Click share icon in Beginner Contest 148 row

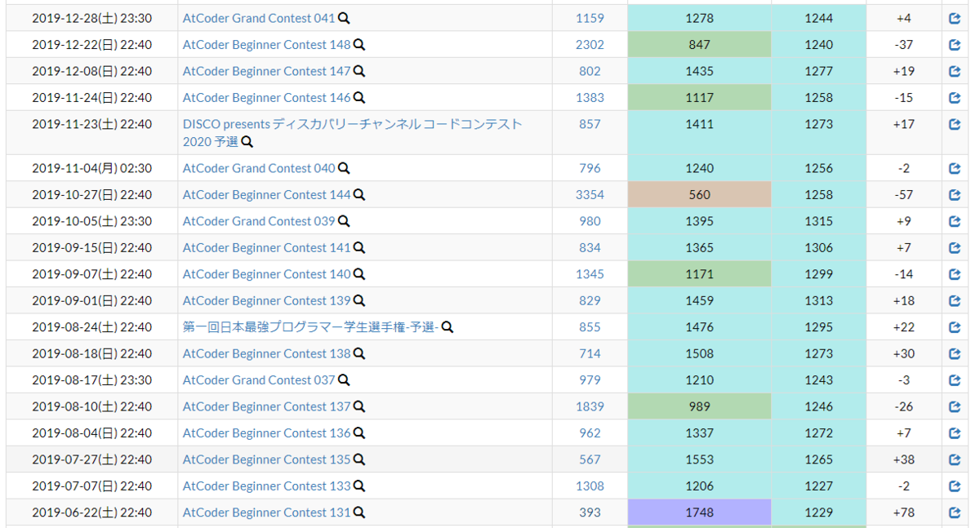pos(955,45)
